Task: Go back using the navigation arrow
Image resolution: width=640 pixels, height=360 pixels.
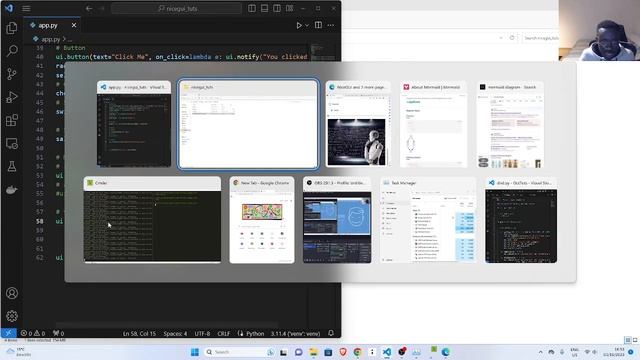Action: coord(89,8)
